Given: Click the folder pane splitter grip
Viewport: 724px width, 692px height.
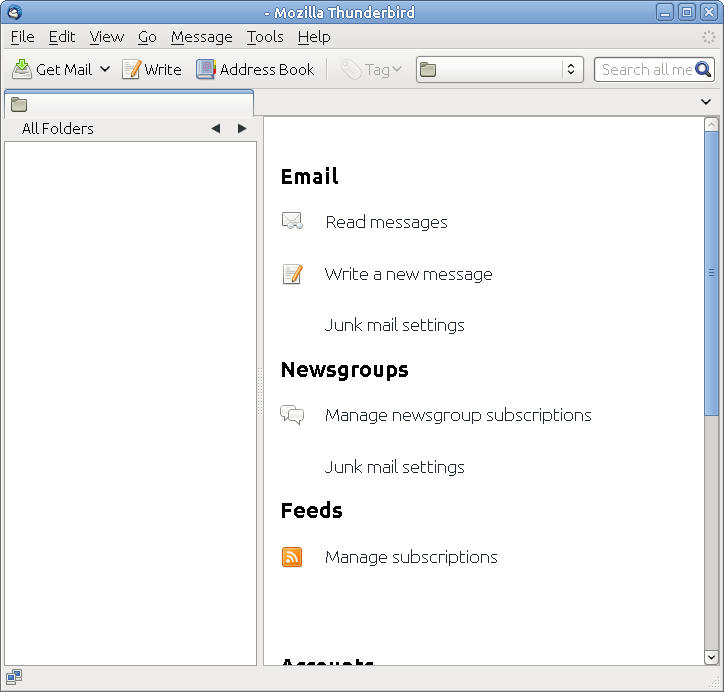Looking at the screenshot, I should pyautogui.click(x=260, y=391).
